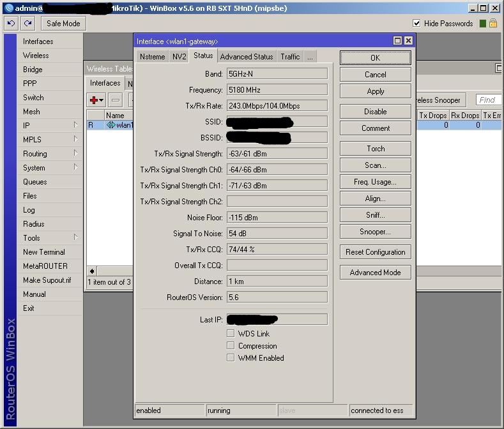Click the Disable button
The height and width of the screenshot is (429, 504).
[376, 112]
